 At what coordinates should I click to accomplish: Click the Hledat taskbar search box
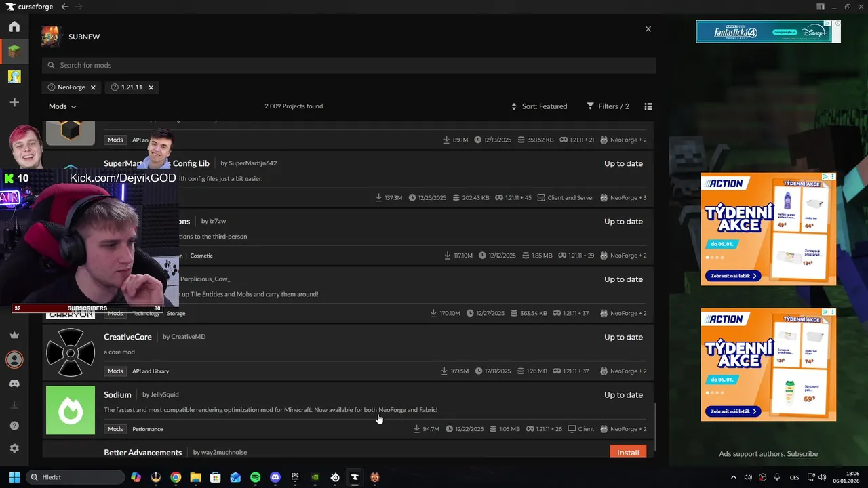(75, 477)
